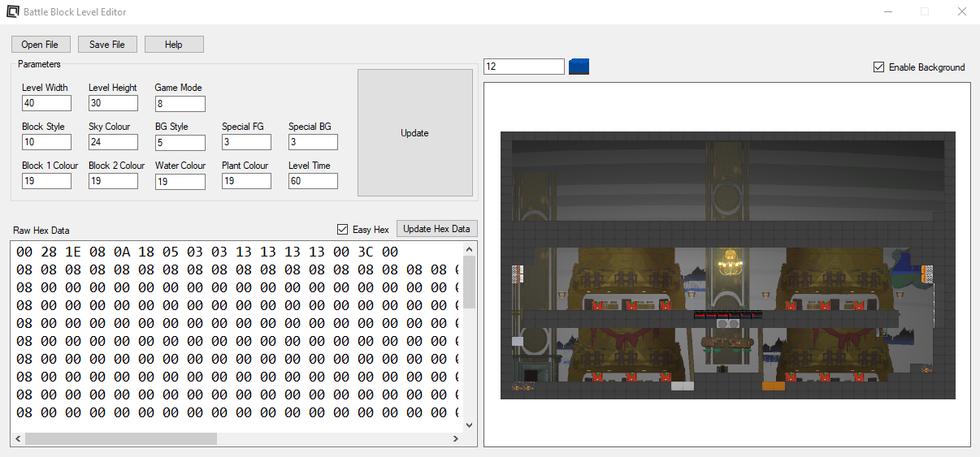Select the Sky Colour field

pos(114,142)
